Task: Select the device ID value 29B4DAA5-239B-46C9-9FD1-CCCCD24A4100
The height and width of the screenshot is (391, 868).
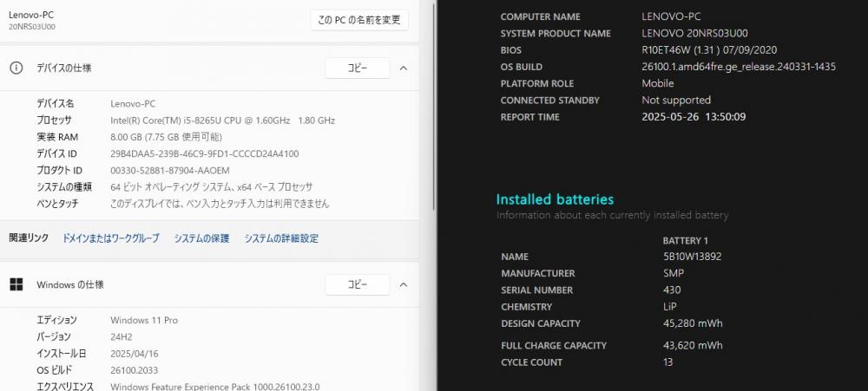Action: pyautogui.click(x=205, y=153)
